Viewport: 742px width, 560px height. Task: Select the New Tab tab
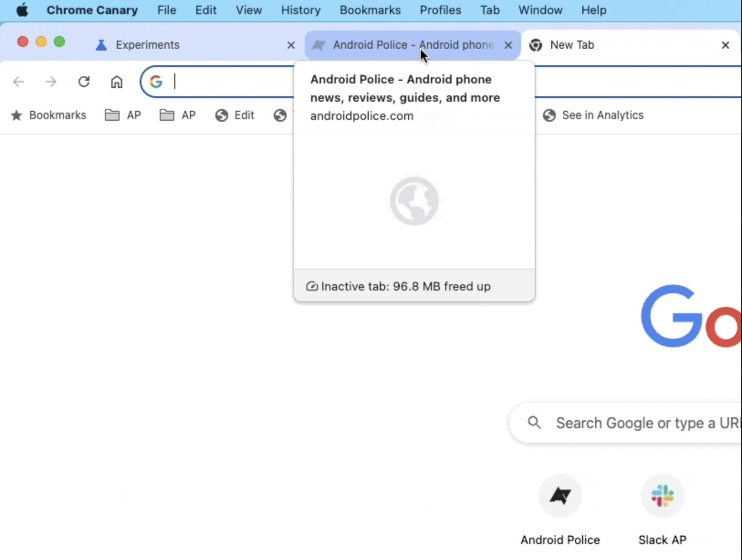(630, 45)
